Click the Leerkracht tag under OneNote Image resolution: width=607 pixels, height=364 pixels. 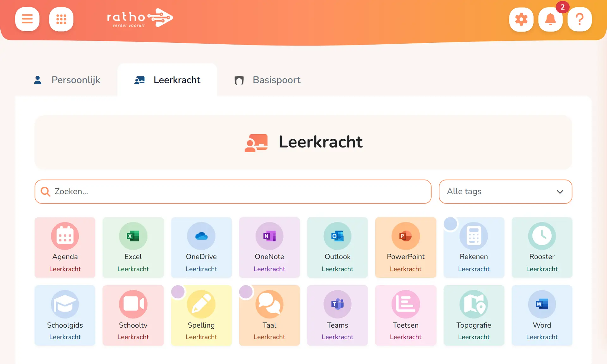coord(269,269)
